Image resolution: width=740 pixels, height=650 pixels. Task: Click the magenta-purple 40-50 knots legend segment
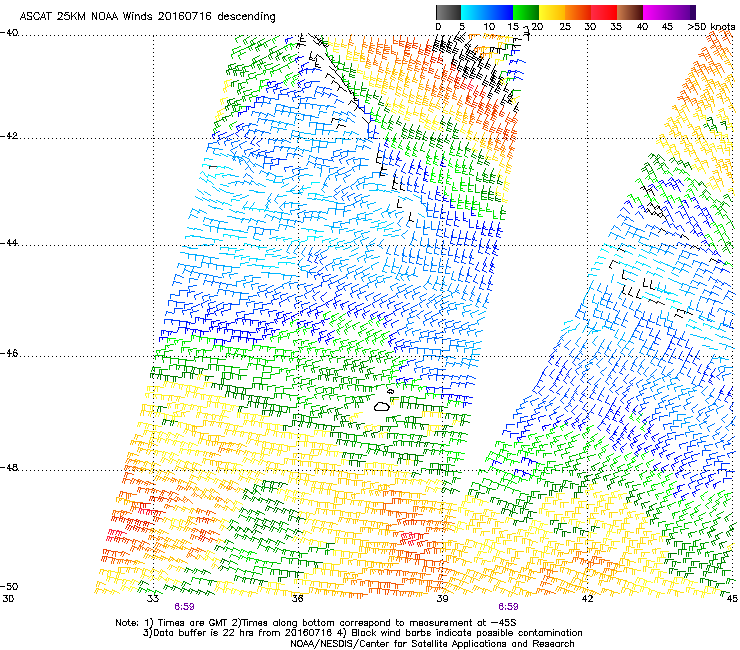point(669,12)
